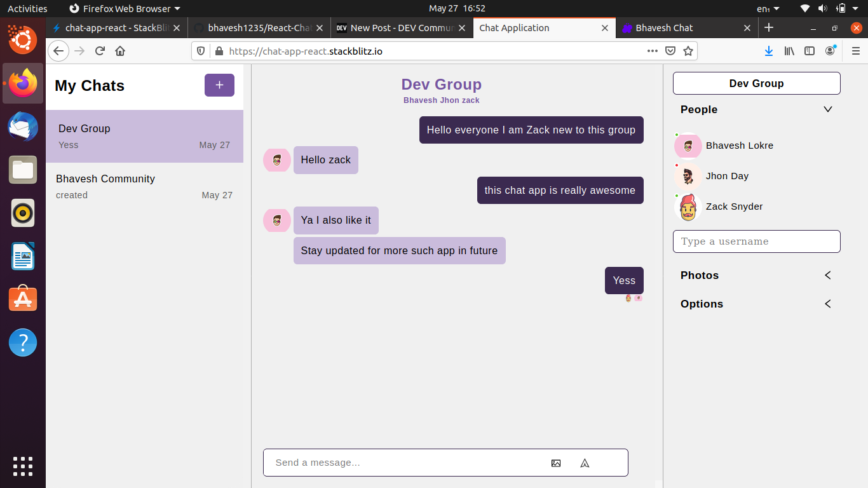This screenshot has width=868, height=488.
Task: Open Files manager from dock
Action: tap(23, 170)
